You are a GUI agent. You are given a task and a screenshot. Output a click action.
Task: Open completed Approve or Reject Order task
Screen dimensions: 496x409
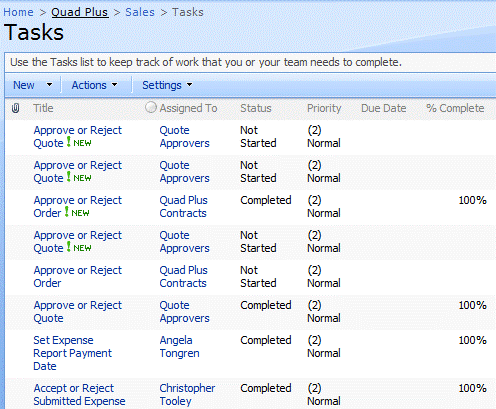click(x=78, y=207)
